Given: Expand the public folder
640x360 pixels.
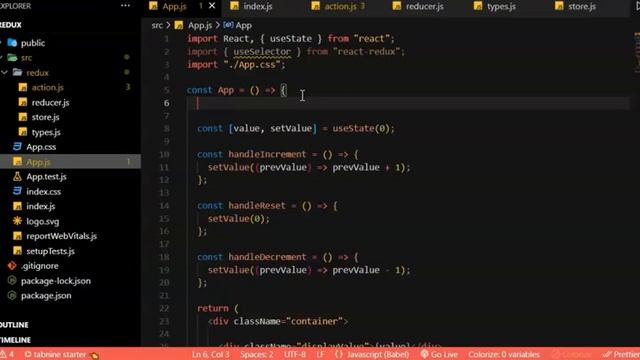Looking at the screenshot, I should click(x=33, y=43).
